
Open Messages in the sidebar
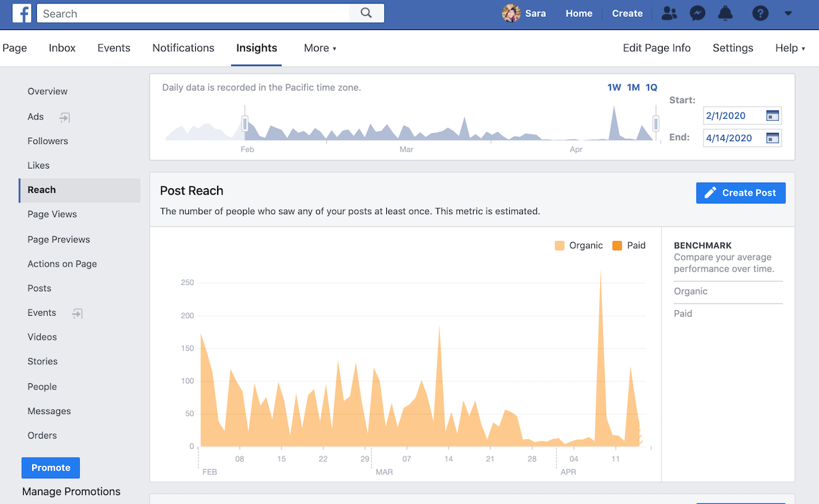[49, 411]
